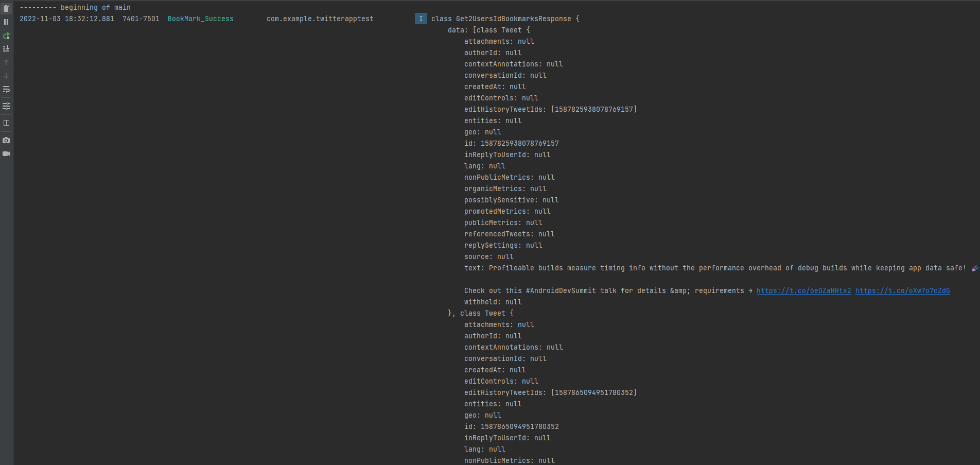The height and width of the screenshot is (465, 980).
Task: Jump to the next occurrence
Action: coord(6,75)
